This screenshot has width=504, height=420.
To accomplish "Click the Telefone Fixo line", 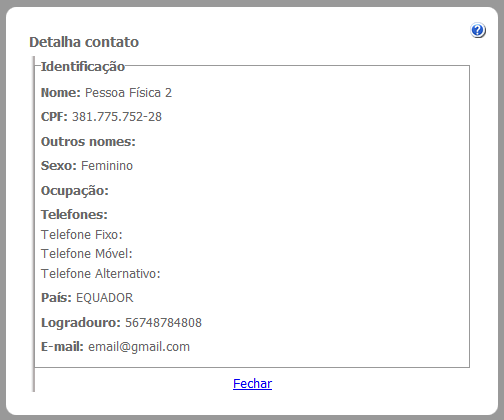I will [82, 235].
